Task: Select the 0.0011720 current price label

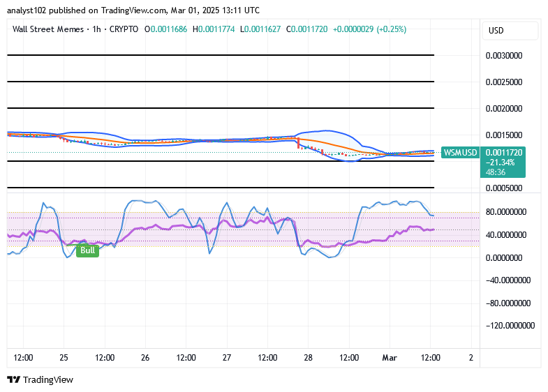Action: coord(503,153)
